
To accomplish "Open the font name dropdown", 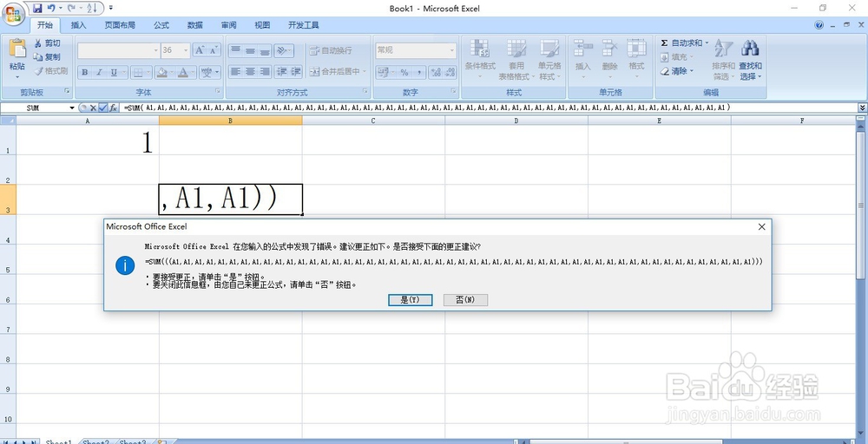I will [x=155, y=50].
